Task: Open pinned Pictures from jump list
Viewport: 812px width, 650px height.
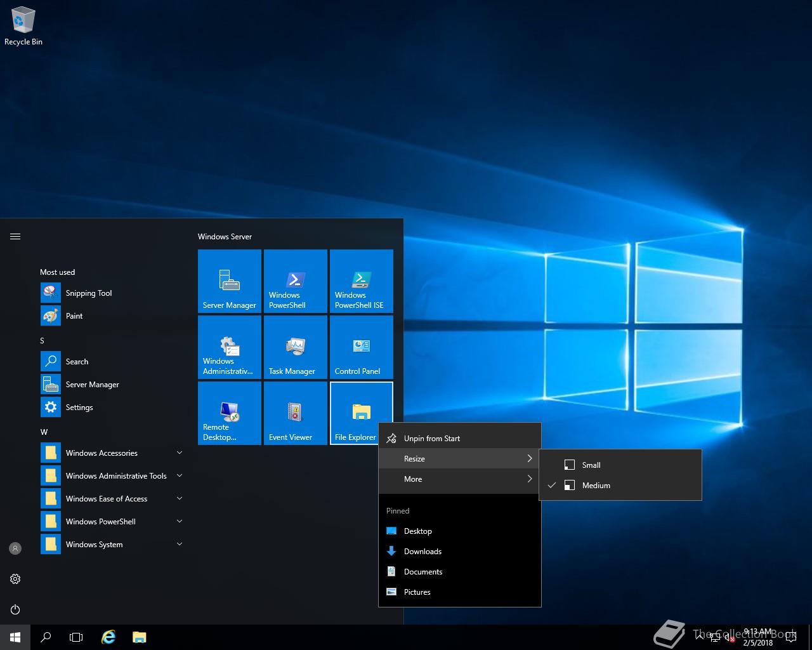Action: click(460, 592)
